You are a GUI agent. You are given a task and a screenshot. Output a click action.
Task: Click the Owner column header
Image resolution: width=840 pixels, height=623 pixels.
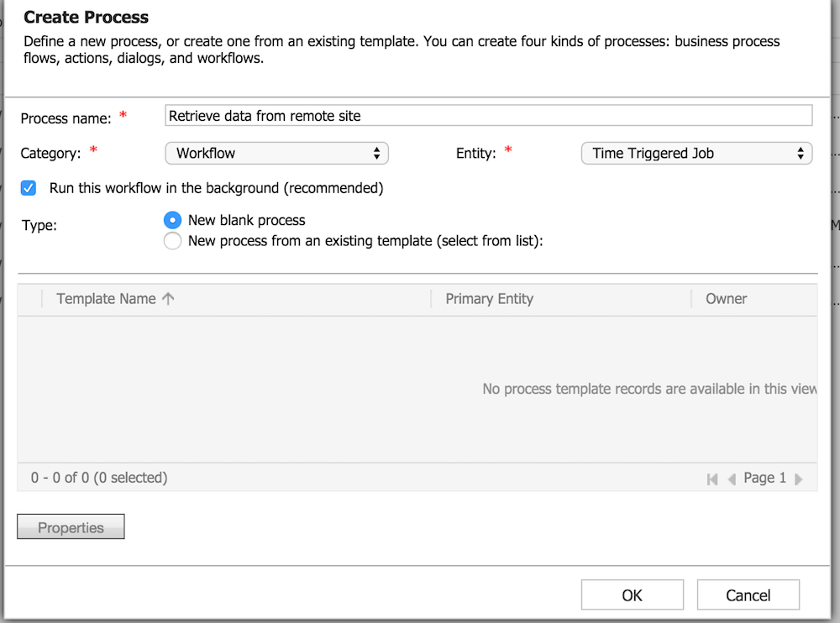pyautogui.click(x=726, y=299)
